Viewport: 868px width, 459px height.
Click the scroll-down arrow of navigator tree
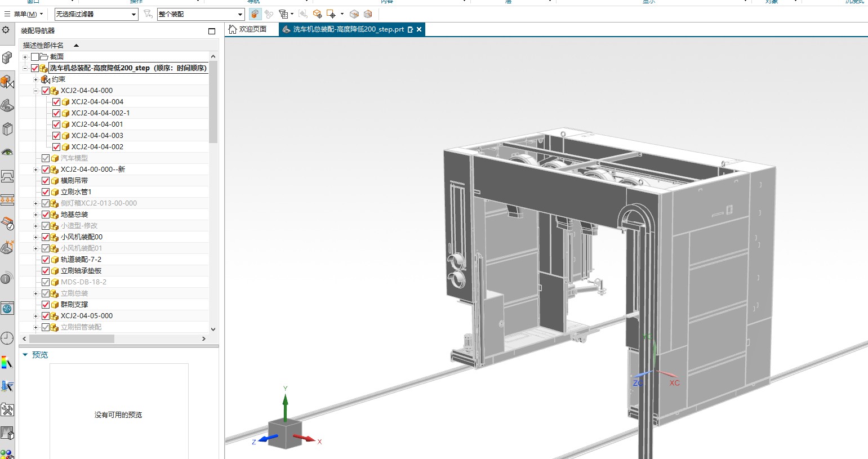click(213, 329)
